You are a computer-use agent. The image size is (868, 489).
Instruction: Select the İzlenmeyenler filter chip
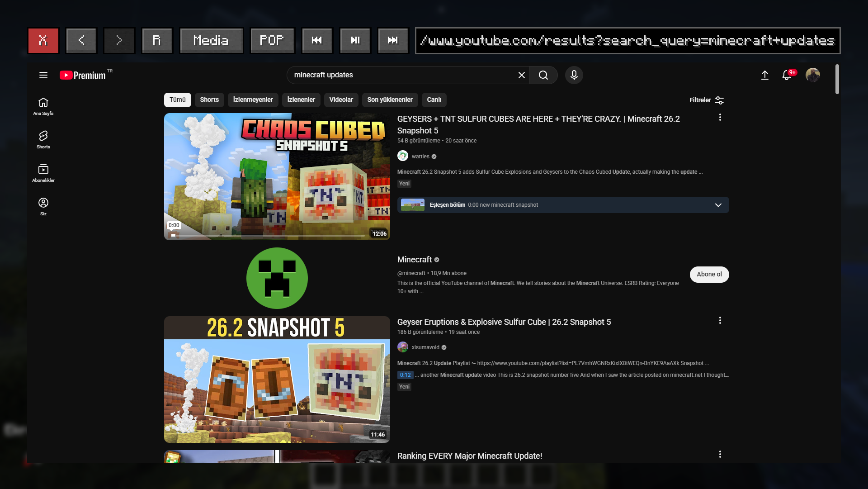tap(253, 100)
